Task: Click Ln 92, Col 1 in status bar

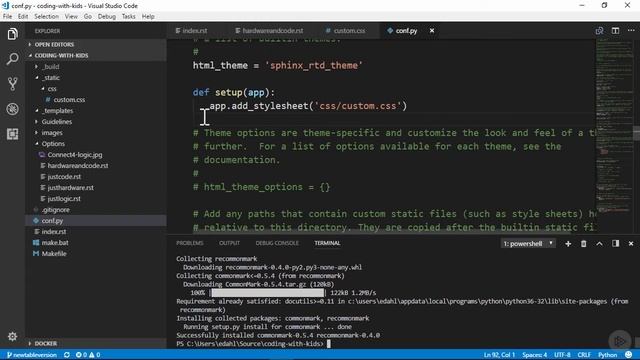Action: click(x=499, y=355)
